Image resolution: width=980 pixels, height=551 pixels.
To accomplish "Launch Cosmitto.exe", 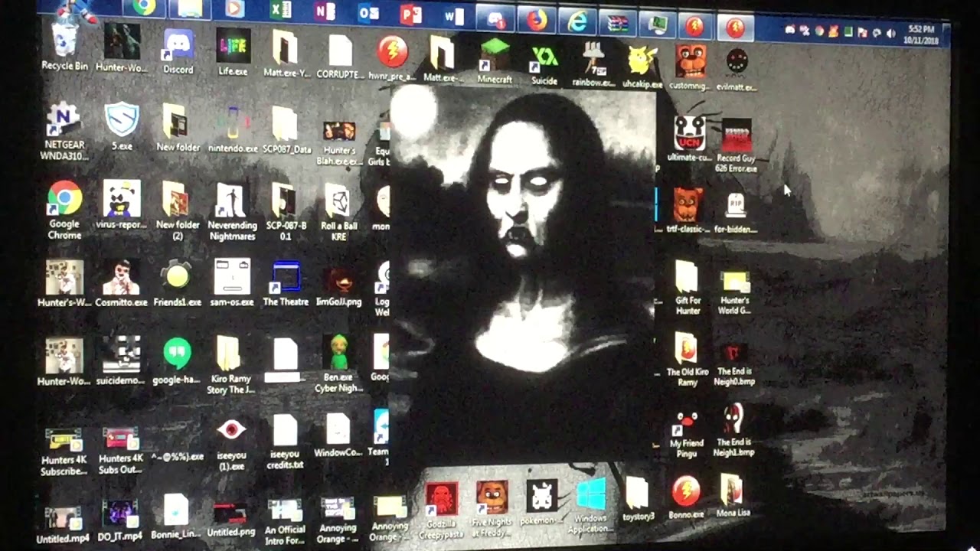I will click(x=121, y=282).
